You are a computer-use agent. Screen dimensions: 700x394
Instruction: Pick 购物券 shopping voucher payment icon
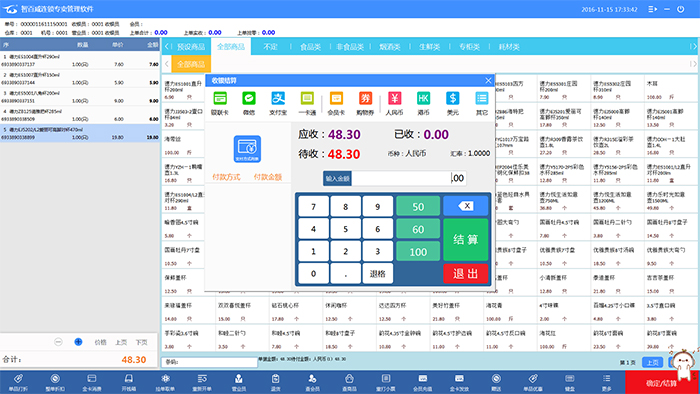click(x=365, y=103)
